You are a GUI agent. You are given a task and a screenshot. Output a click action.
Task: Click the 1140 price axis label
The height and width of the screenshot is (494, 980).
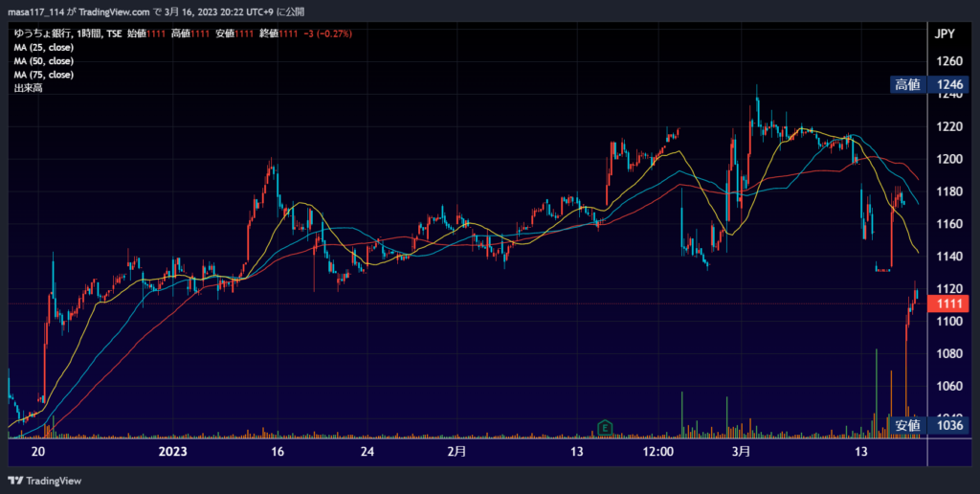(x=949, y=257)
